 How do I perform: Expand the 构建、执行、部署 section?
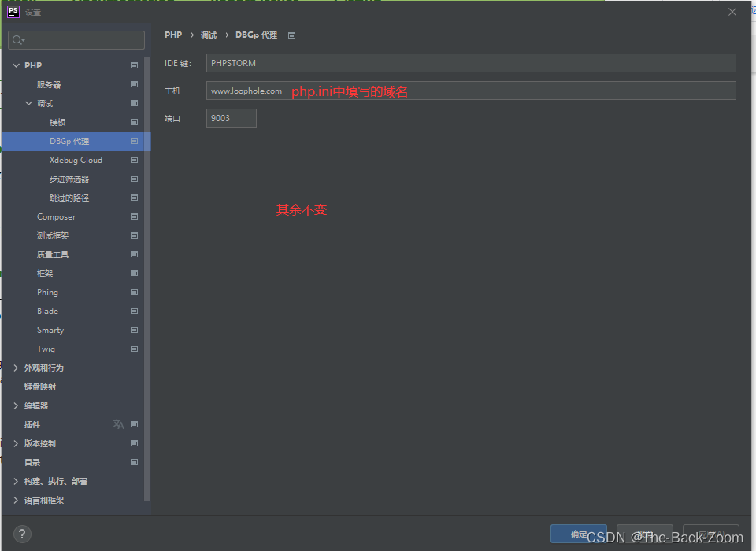16,481
